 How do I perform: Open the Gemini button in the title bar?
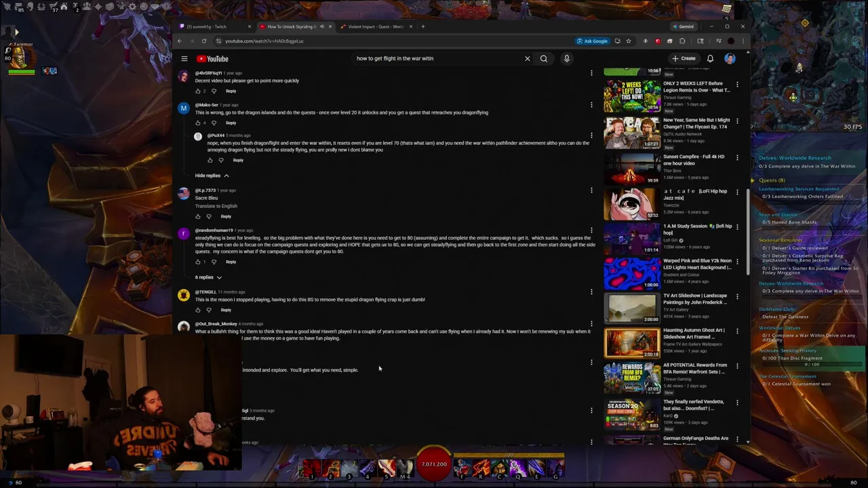pyautogui.click(x=683, y=26)
